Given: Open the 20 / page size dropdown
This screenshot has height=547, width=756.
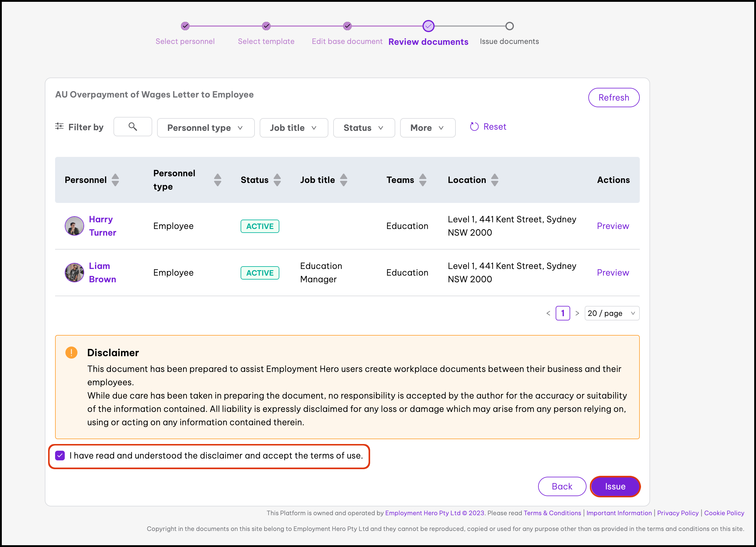Looking at the screenshot, I should tap(612, 313).
